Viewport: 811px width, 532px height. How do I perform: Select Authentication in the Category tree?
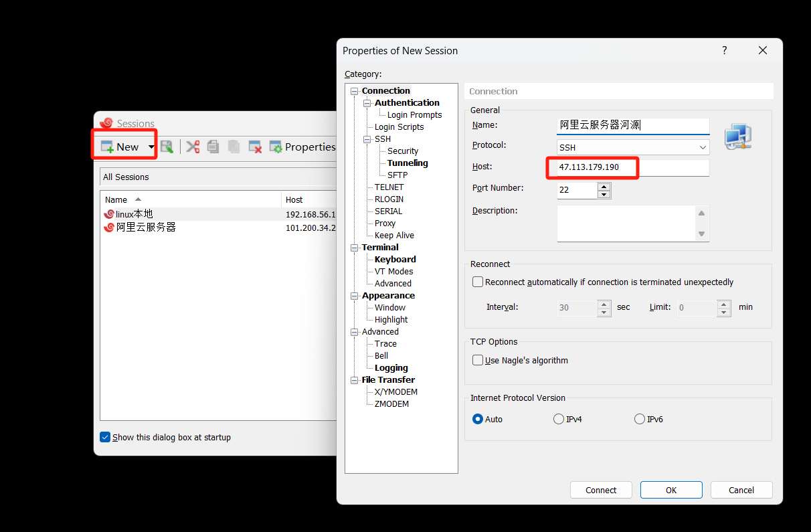(407, 103)
